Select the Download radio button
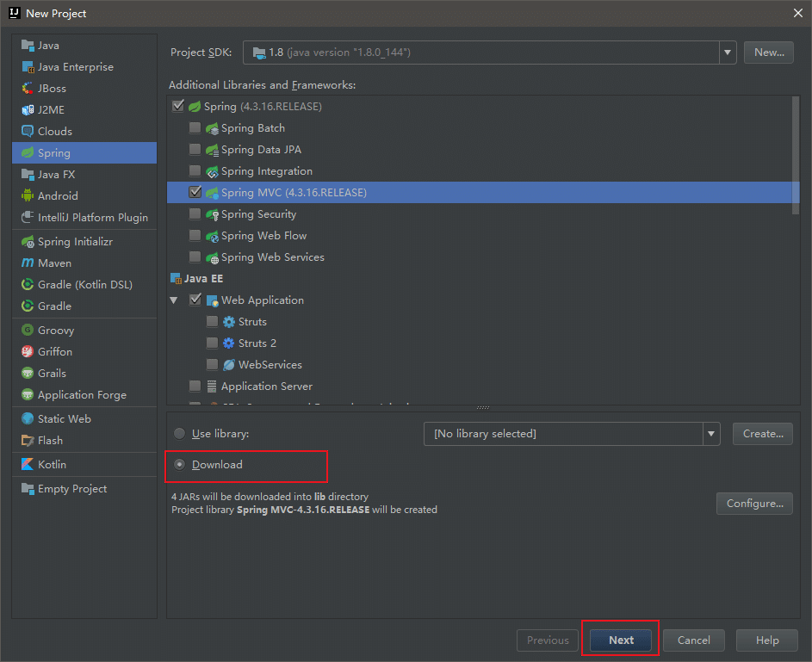The width and height of the screenshot is (812, 662). coord(180,465)
